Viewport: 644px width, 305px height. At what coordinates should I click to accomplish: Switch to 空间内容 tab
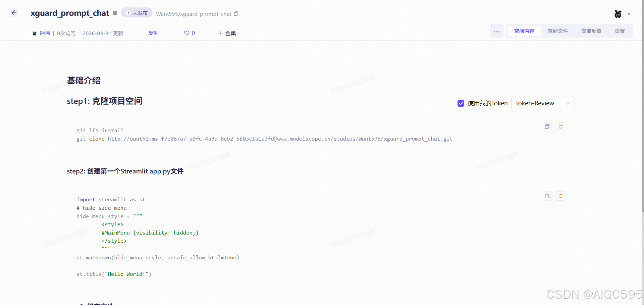coord(524,31)
